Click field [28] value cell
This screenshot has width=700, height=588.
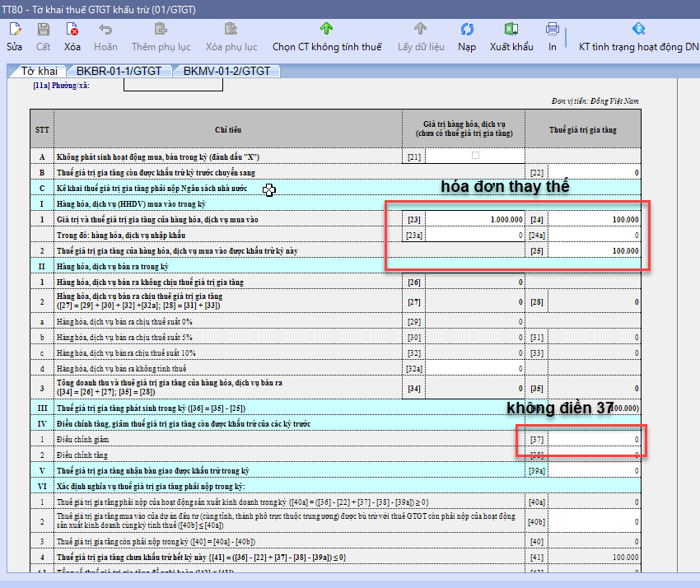tap(595, 301)
